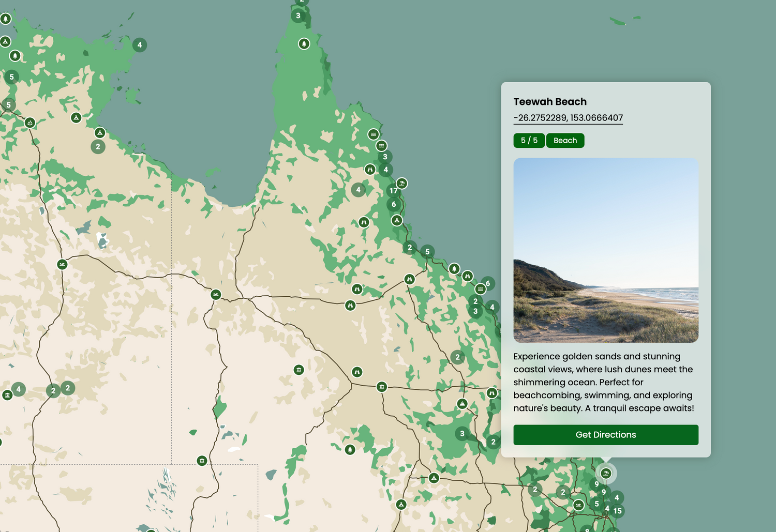Expand the cluster marker showing 17

click(393, 191)
